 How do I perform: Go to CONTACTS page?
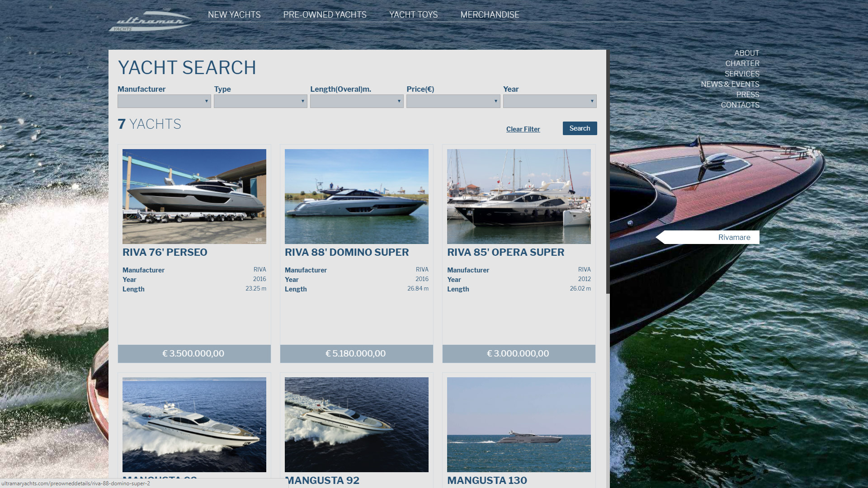pyautogui.click(x=740, y=105)
